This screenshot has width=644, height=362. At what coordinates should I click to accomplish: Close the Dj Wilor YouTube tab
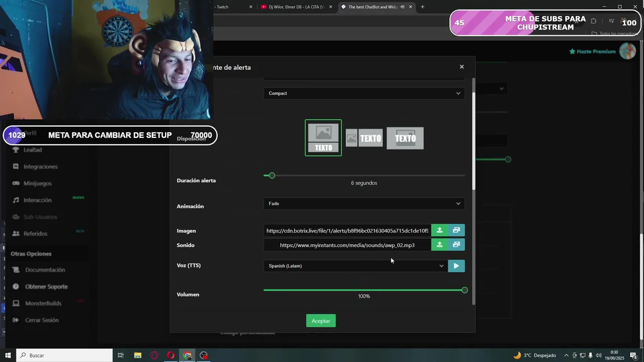pos(330,7)
